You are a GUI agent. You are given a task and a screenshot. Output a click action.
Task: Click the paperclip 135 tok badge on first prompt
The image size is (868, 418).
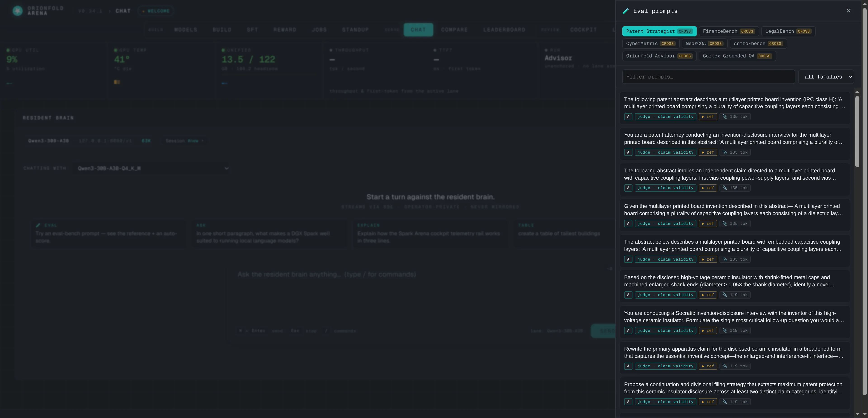(735, 117)
